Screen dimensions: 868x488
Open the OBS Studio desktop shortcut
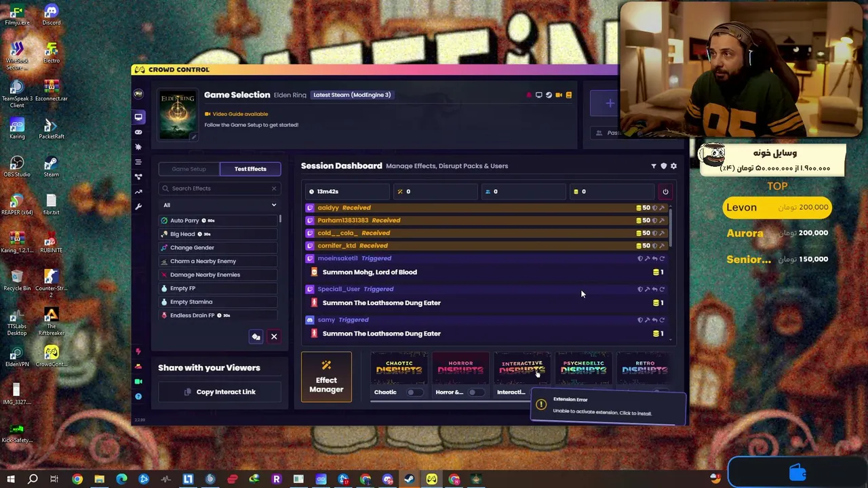(17, 167)
